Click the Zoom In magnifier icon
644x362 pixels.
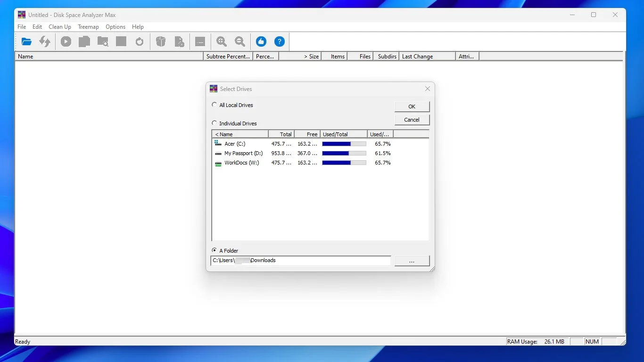pos(222,41)
